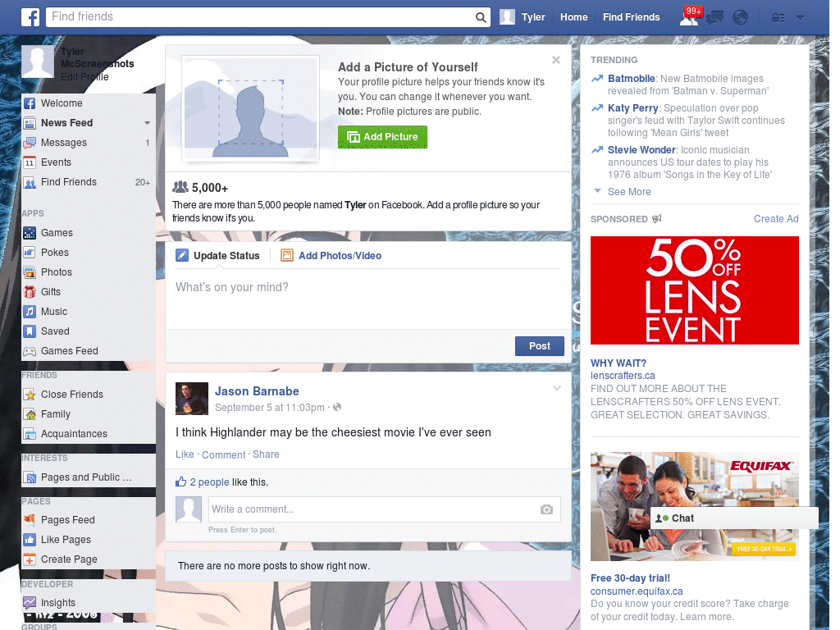The image size is (840, 630).
Task: Open News Feed in the sidebar
Action: [x=67, y=123]
